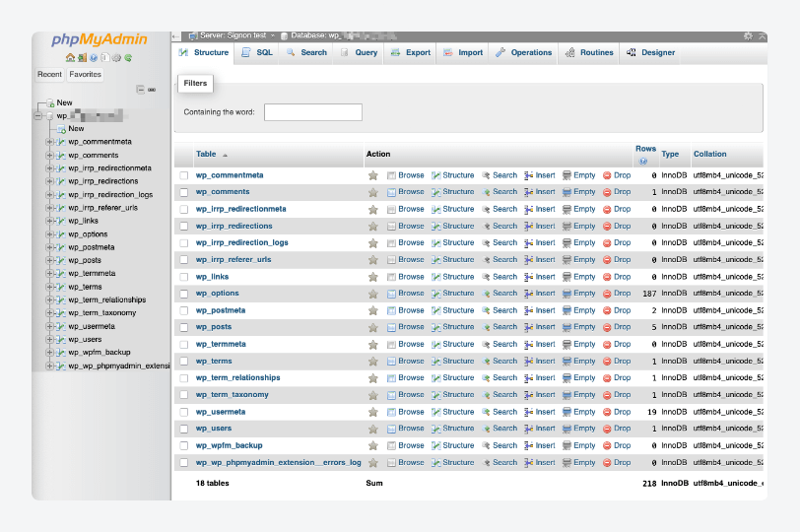Expand wp_terms in the navigation tree

click(x=49, y=287)
